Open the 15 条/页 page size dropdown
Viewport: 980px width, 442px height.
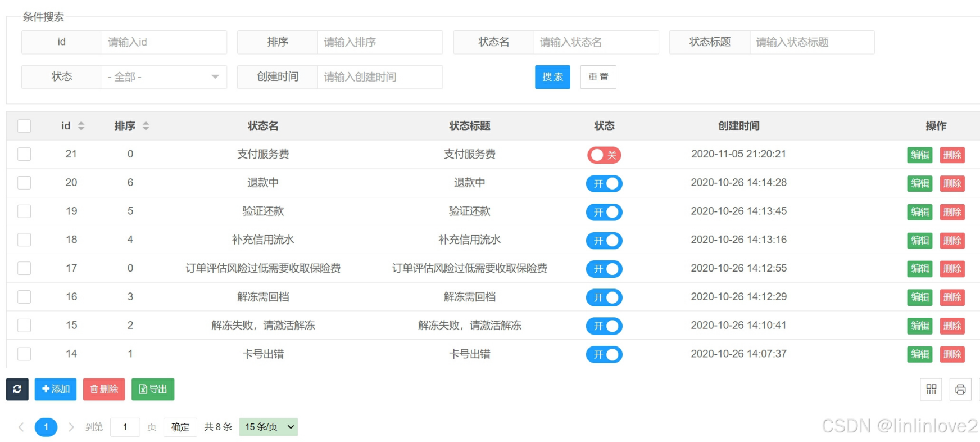pos(269,427)
